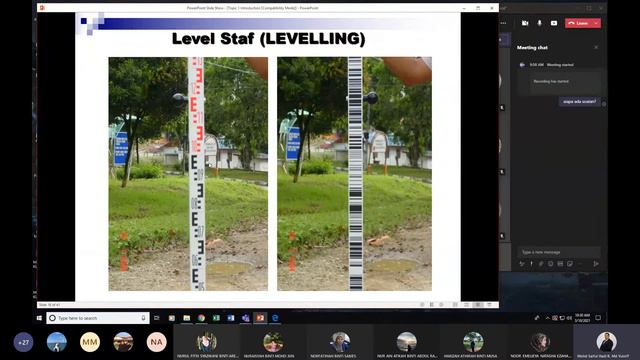The width and height of the screenshot is (640, 360).
Task: Open the emoji picker in chat compose
Action: click(551, 264)
